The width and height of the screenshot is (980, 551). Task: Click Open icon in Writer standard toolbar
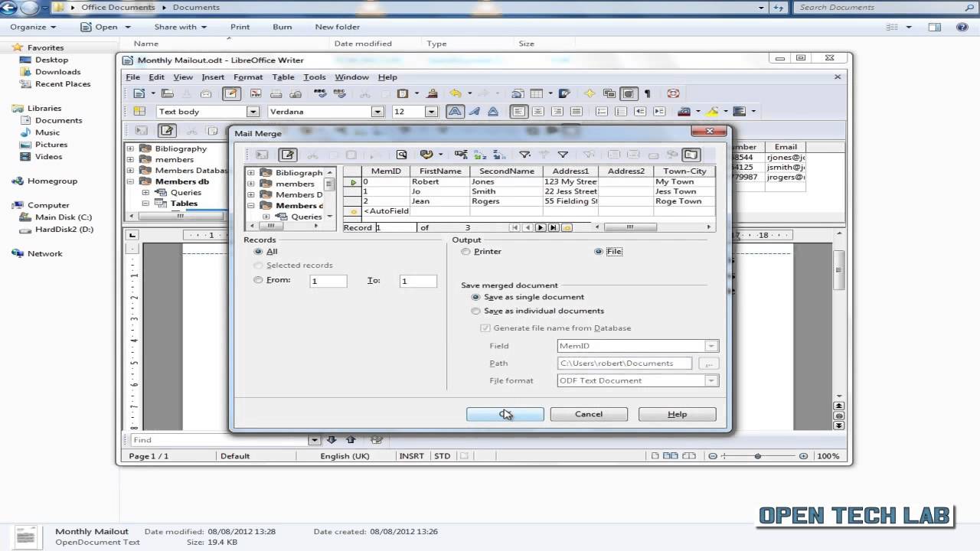click(x=167, y=93)
